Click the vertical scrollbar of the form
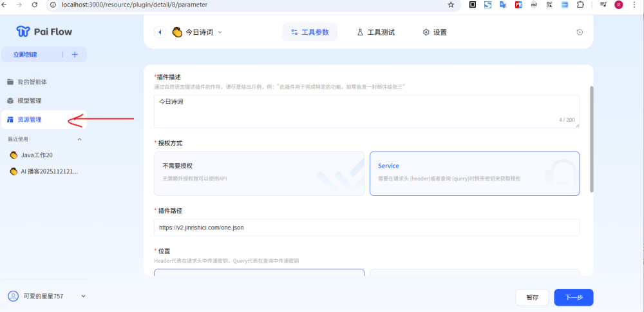Viewport: 644px width, 312px height. [x=591, y=139]
